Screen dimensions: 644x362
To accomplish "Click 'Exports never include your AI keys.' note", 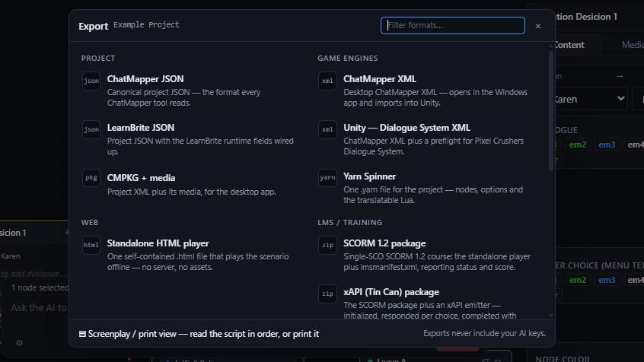I will click(484, 333).
